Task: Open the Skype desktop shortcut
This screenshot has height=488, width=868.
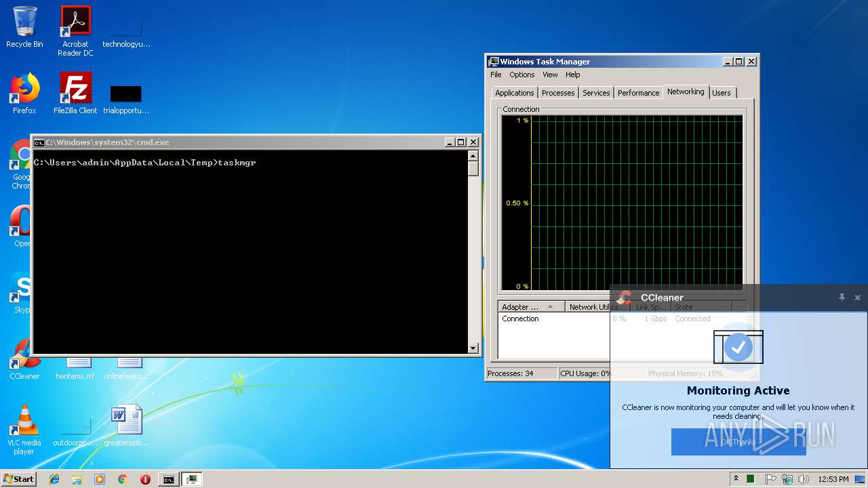Action: [x=20, y=293]
